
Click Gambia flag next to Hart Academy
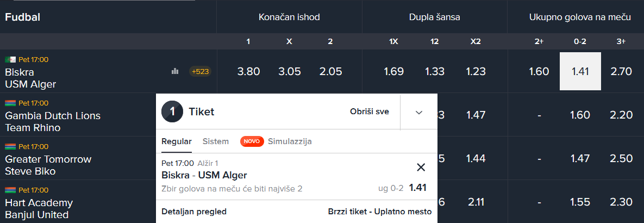click(x=10, y=190)
